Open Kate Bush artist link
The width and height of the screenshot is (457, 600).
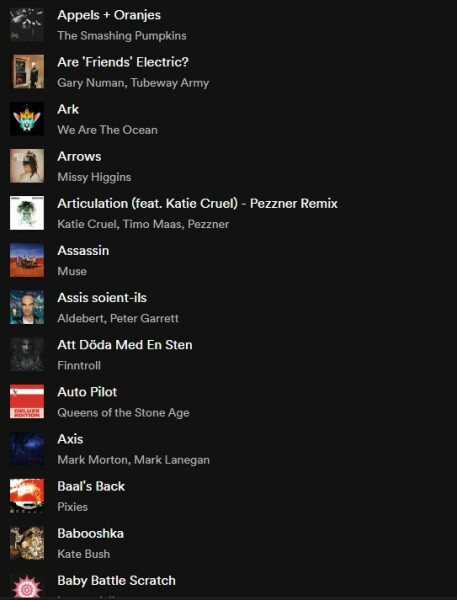point(83,554)
